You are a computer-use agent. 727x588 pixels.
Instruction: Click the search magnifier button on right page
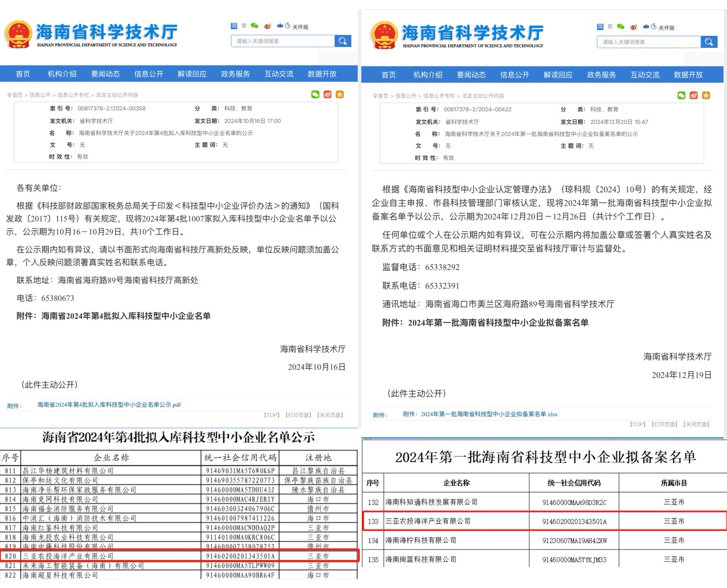coord(709,42)
